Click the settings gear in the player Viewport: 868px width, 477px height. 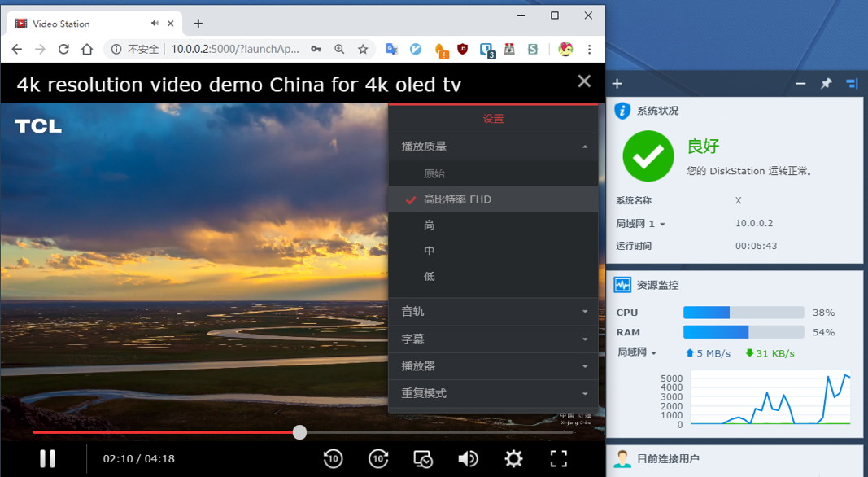(513, 458)
